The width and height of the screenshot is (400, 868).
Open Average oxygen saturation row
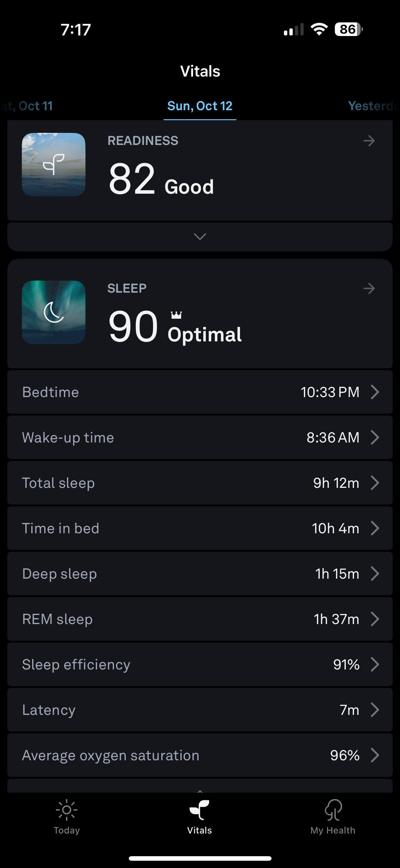(x=200, y=755)
